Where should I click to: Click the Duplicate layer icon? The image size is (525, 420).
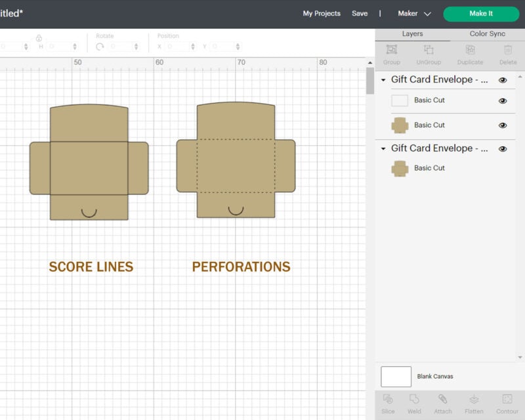click(470, 50)
